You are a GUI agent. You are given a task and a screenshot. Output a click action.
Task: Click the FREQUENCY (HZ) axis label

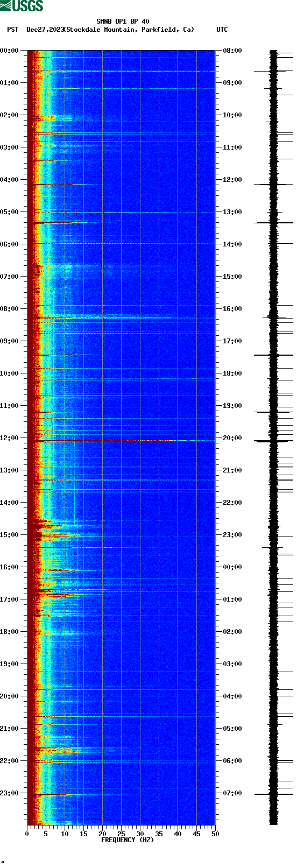coord(128,840)
